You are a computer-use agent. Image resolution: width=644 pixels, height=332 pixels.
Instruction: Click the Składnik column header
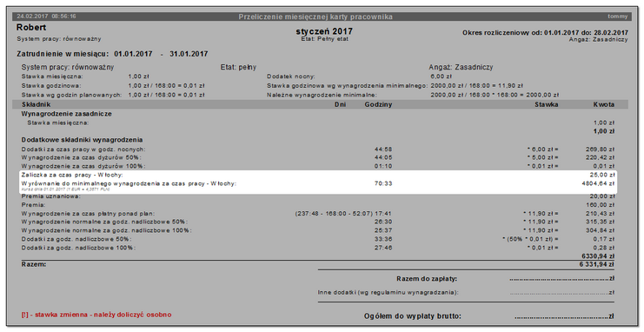coord(37,105)
